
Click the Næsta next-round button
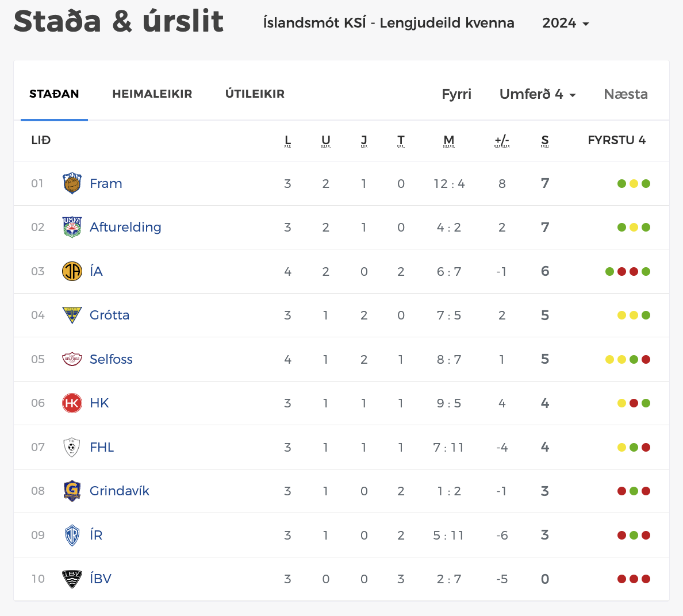tap(626, 94)
